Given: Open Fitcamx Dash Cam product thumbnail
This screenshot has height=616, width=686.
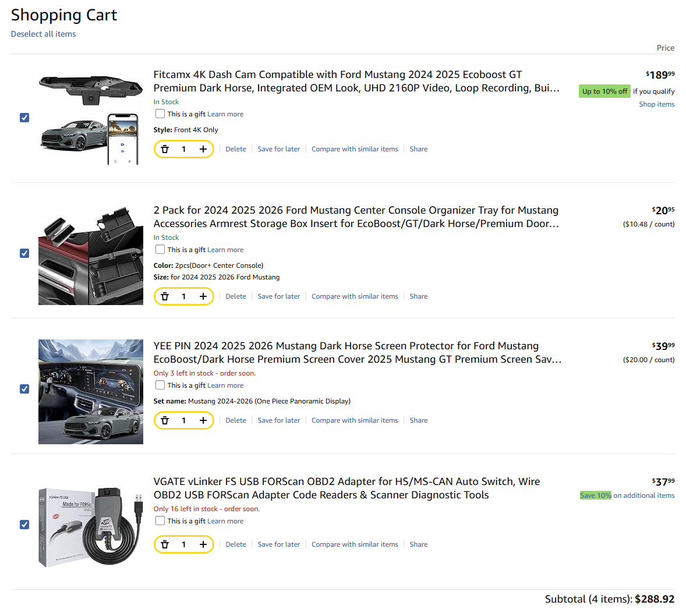Looking at the screenshot, I should 91,118.
